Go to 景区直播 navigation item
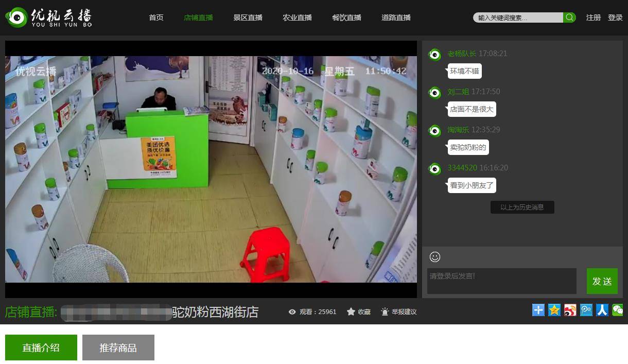The image size is (628, 364). coord(248,18)
